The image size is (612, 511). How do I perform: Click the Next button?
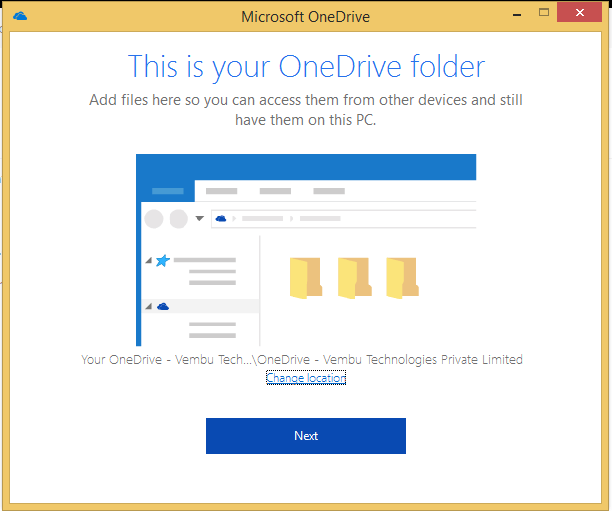306,436
